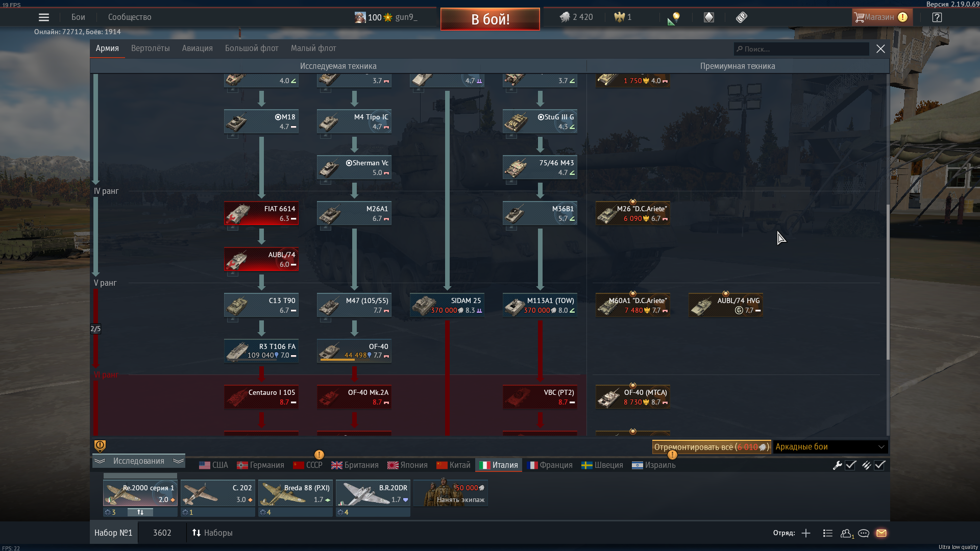
Task: Open the diamond item icon in top bar
Action: pos(709,17)
